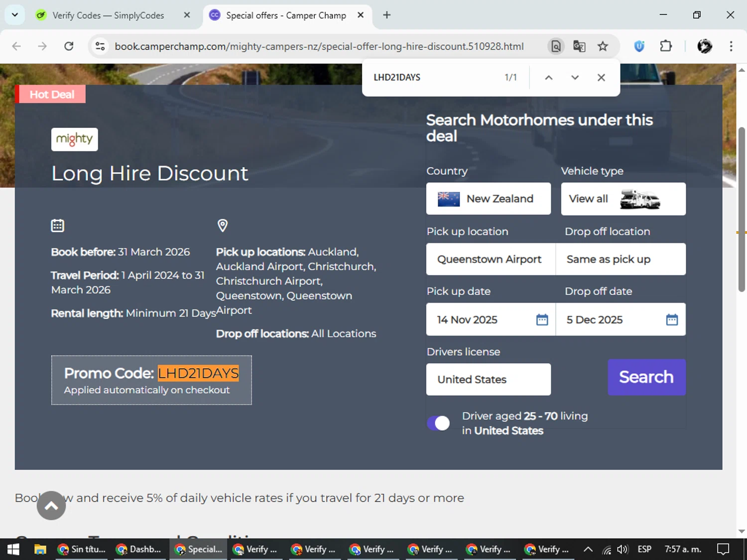This screenshot has height=560, width=747.
Task: Click the scroll-to-top arrow button
Action: (51, 506)
